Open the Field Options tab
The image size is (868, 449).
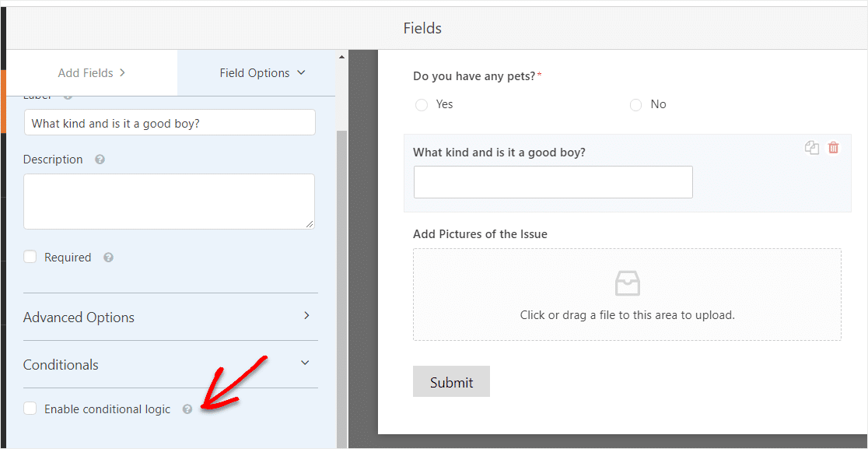[x=255, y=73]
